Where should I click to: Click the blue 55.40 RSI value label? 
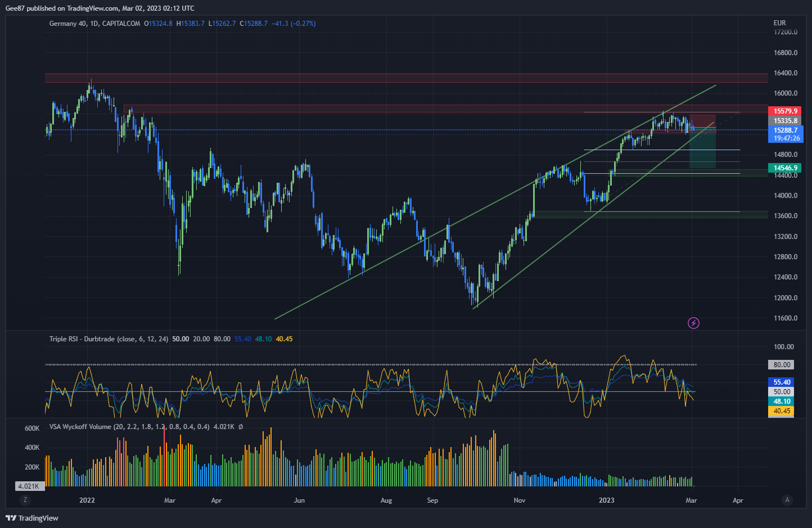pos(782,382)
